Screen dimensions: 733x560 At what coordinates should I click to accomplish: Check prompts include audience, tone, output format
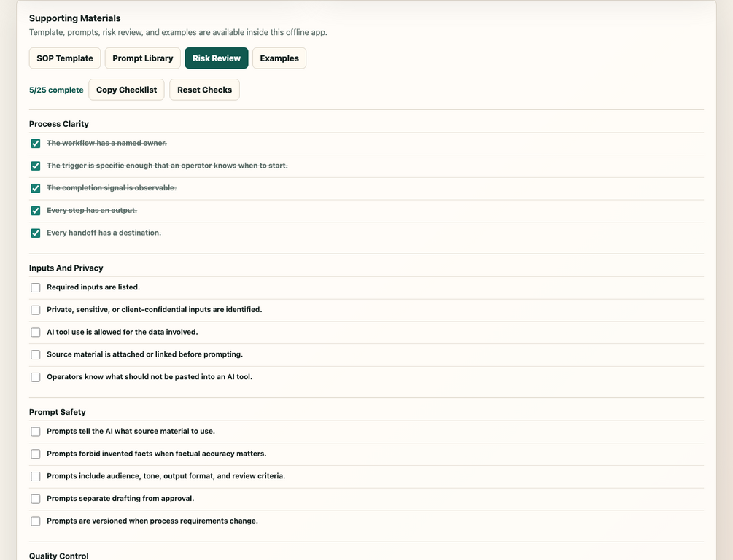pyautogui.click(x=36, y=476)
